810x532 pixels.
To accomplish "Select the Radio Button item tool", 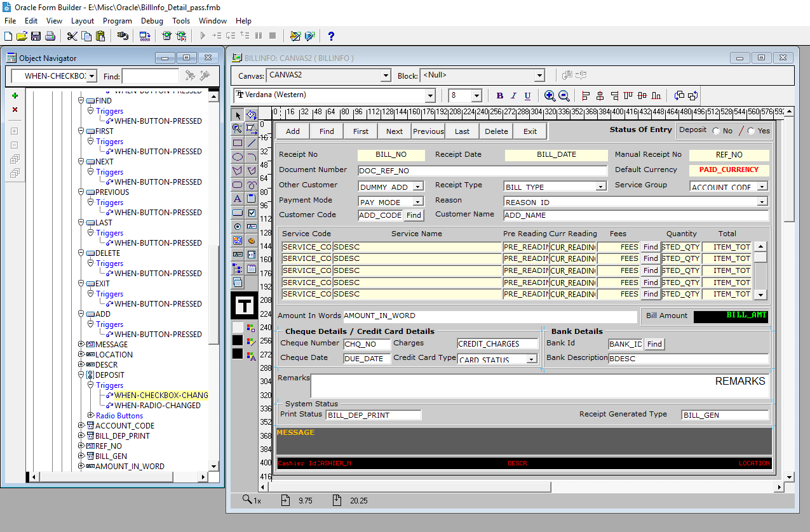I will click(x=237, y=225).
